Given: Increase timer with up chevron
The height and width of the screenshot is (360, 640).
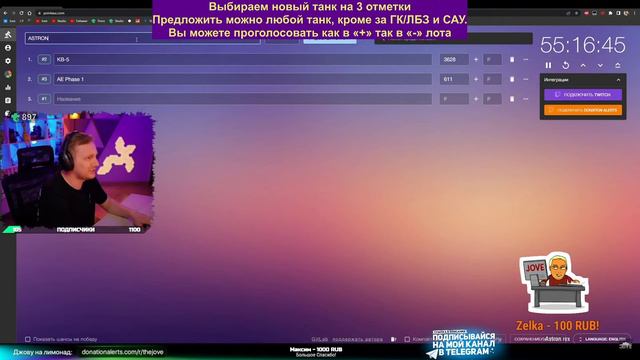Looking at the screenshot, I should pyautogui.click(x=583, y=65).
